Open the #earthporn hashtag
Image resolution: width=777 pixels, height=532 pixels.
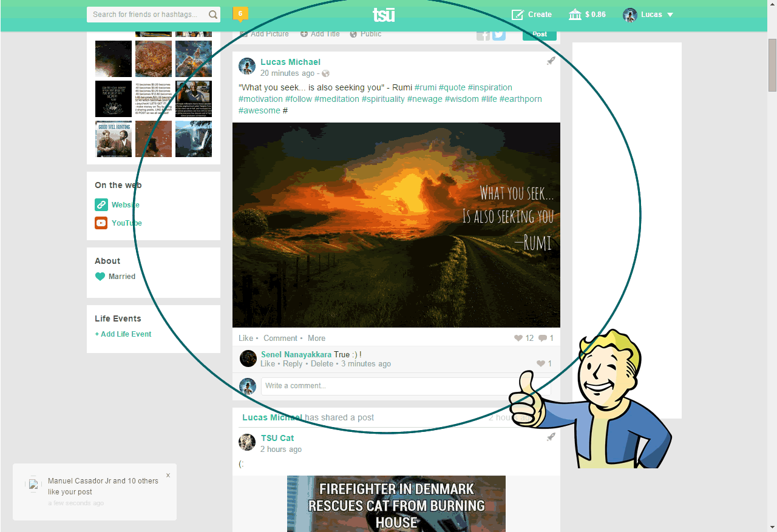(x=521, y=99)
